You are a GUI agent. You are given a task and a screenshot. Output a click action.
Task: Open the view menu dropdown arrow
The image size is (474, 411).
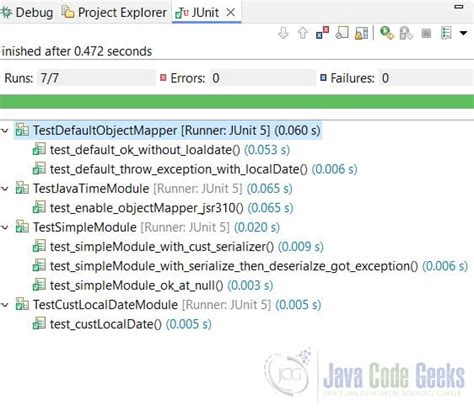[x=463, y=33]
